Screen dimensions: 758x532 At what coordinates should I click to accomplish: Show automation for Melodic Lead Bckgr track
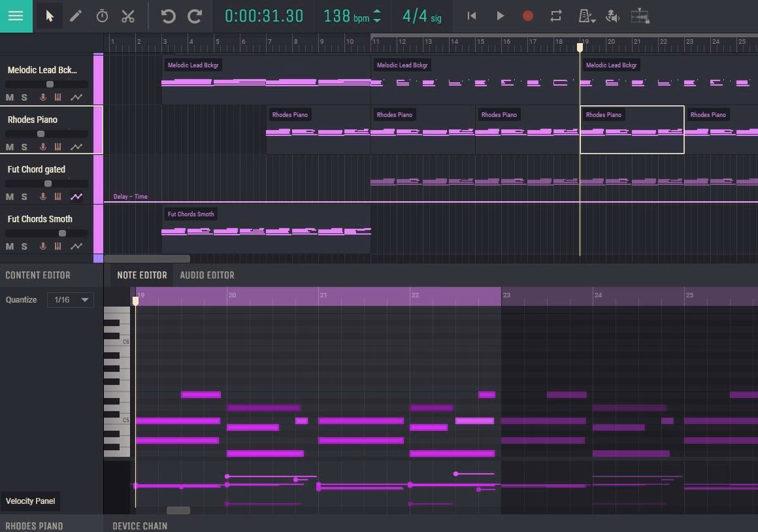[x=76, y=97]
